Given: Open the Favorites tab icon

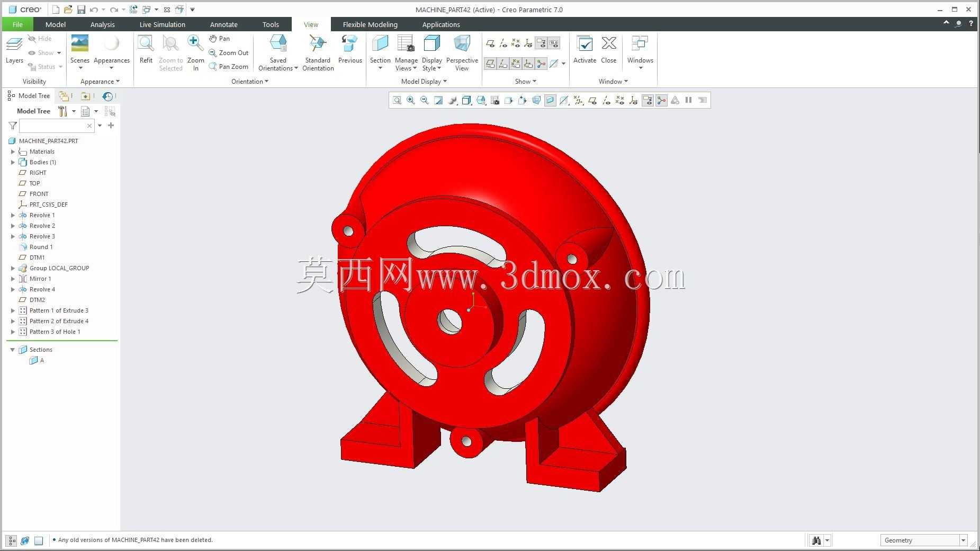Looking at the screenshot, I should (85, 96).
